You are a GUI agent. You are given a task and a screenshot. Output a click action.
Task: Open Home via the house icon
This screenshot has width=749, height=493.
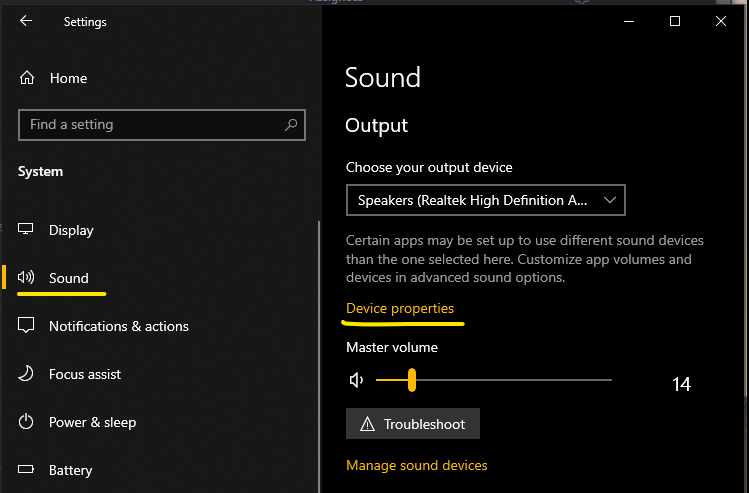point(27,78)
